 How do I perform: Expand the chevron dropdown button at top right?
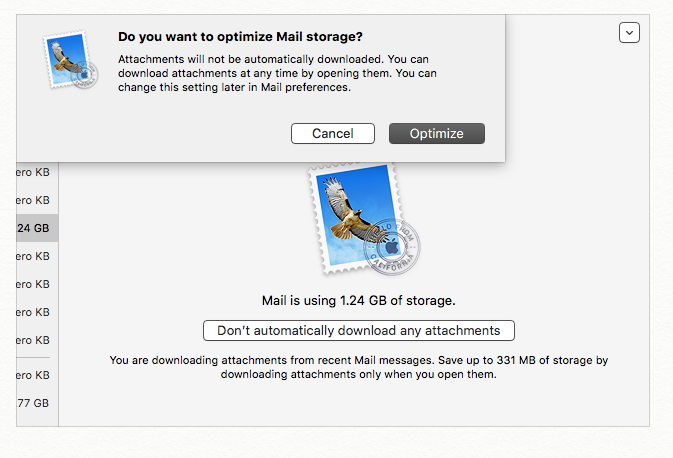point(629,33)
